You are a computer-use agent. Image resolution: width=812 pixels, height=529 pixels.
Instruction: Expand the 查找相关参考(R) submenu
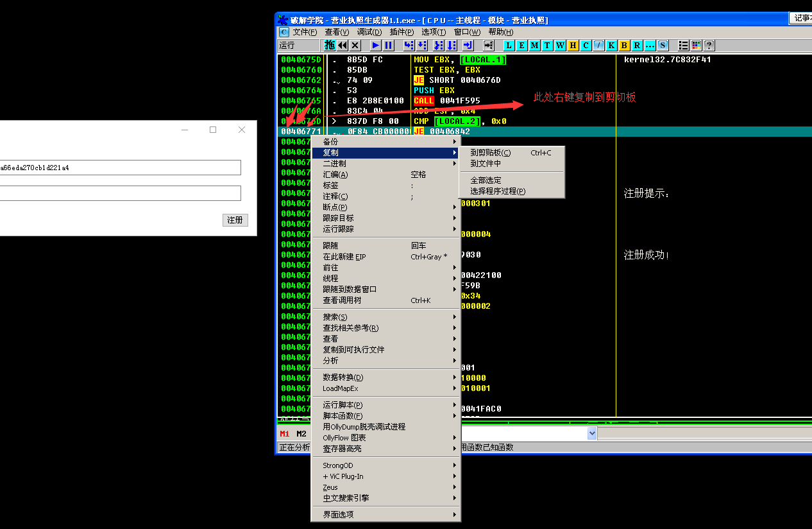coord(385,328)
